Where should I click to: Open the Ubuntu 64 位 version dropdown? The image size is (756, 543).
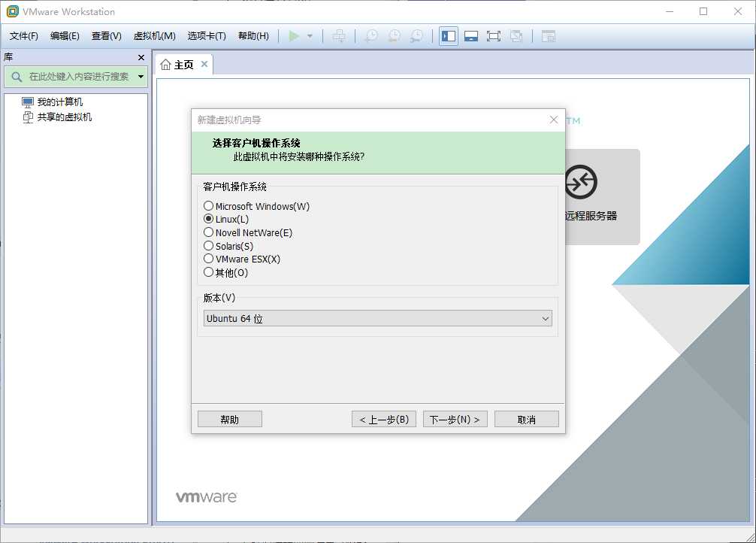[377, 319]
